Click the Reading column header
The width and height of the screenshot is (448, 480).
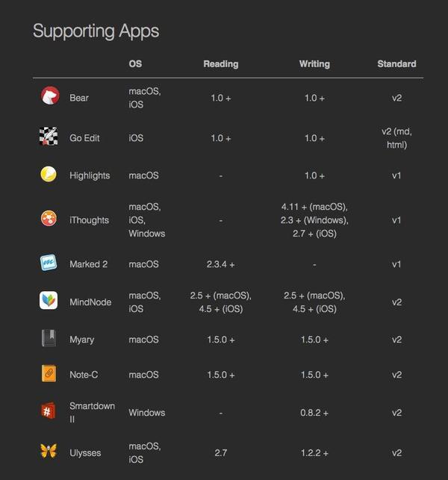pos(221,64)
